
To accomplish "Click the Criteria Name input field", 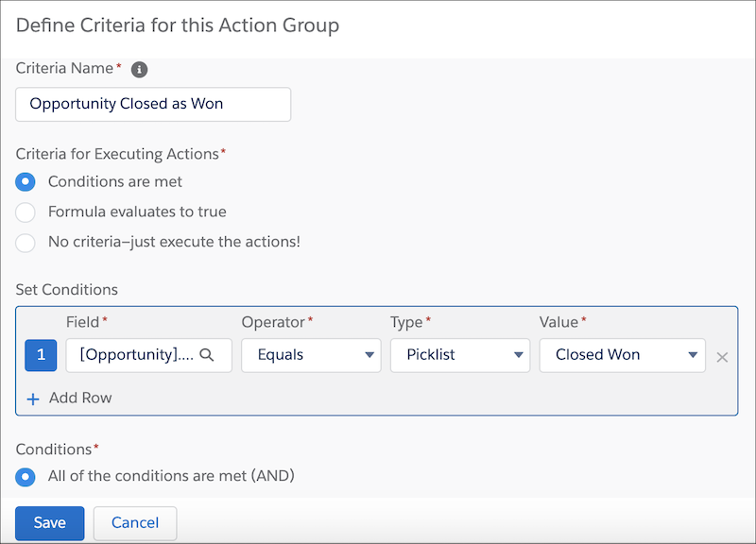I will [153, 104].
